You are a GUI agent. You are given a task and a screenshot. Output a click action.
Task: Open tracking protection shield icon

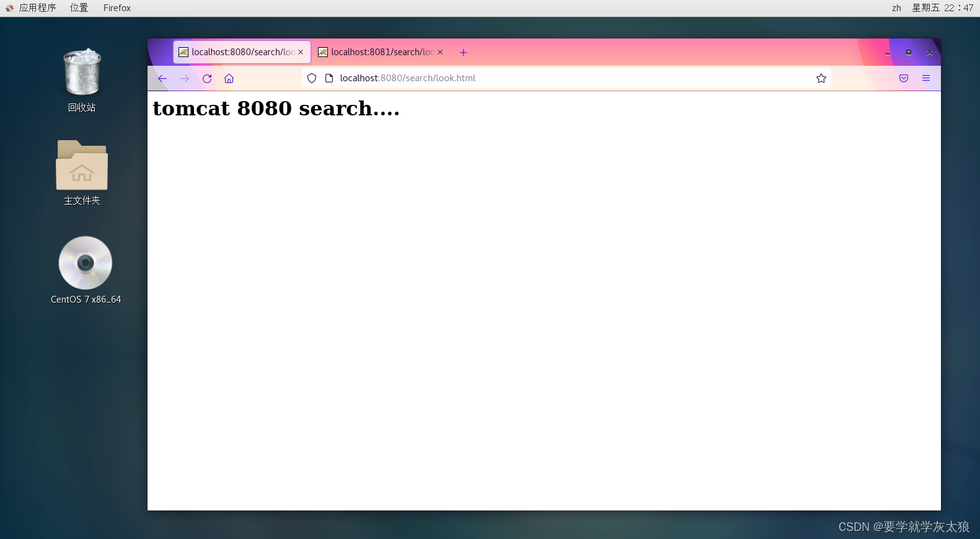(x=312, y=78)
